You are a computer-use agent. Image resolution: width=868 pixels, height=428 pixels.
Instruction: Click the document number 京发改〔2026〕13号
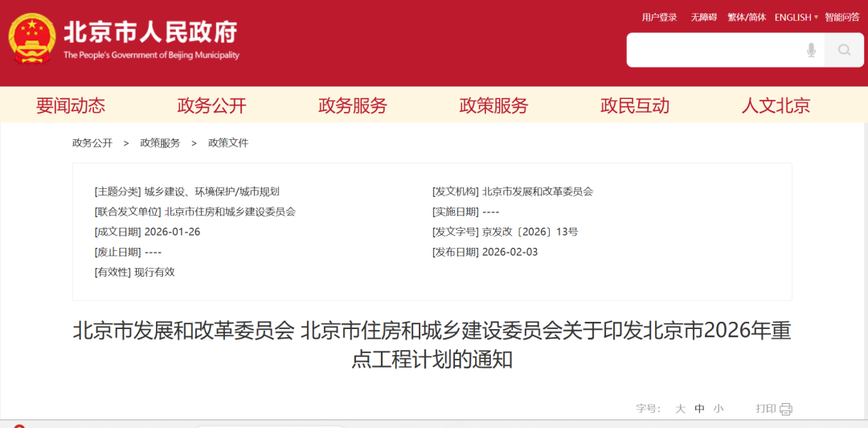point(530,232)
